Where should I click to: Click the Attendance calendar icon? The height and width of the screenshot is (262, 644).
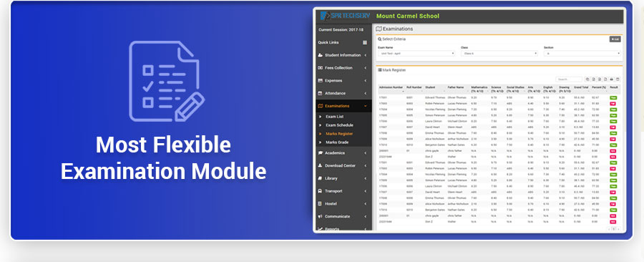321,93
